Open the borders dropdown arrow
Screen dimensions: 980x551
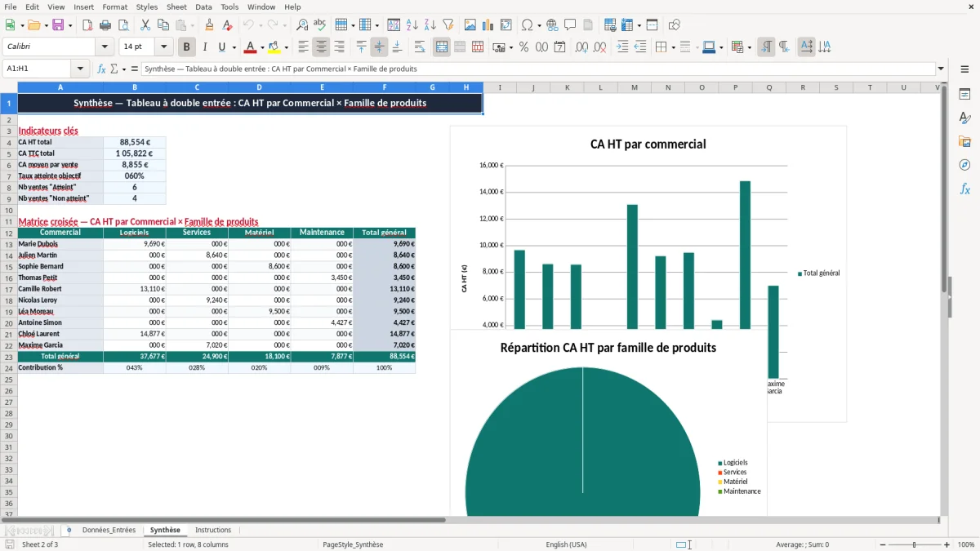(x=673, y=47)
